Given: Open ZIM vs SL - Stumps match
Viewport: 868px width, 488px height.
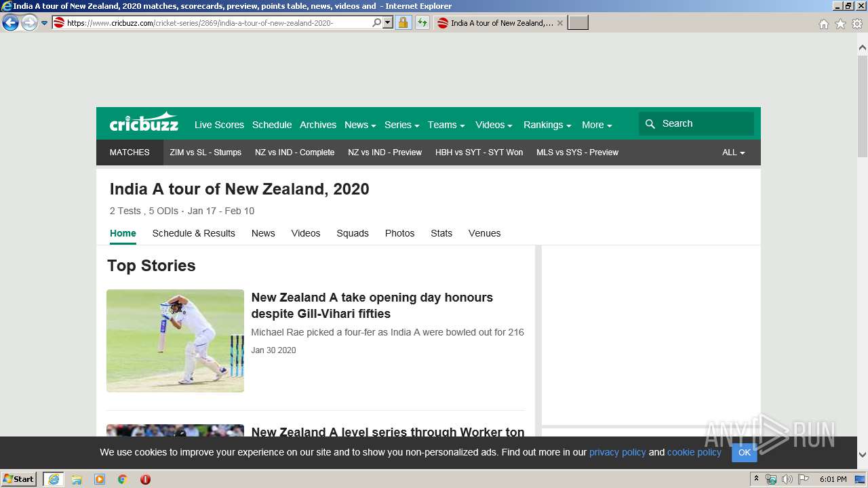Looking at the screenshot, I should [x=205, y=152].
